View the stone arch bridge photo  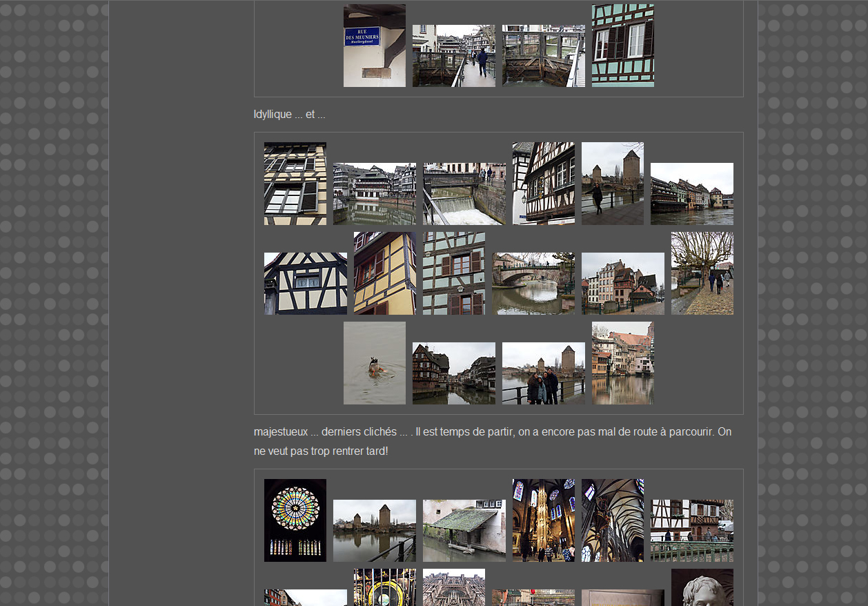[533, 284]
